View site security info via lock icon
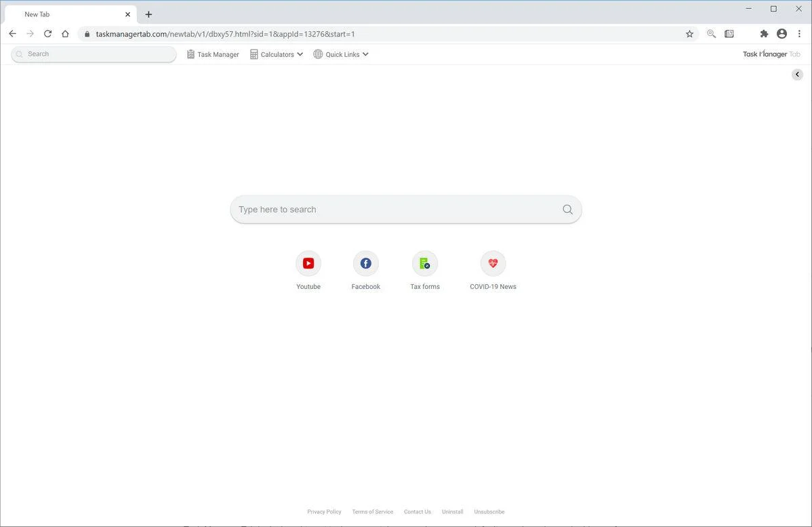 coord(87,34)
